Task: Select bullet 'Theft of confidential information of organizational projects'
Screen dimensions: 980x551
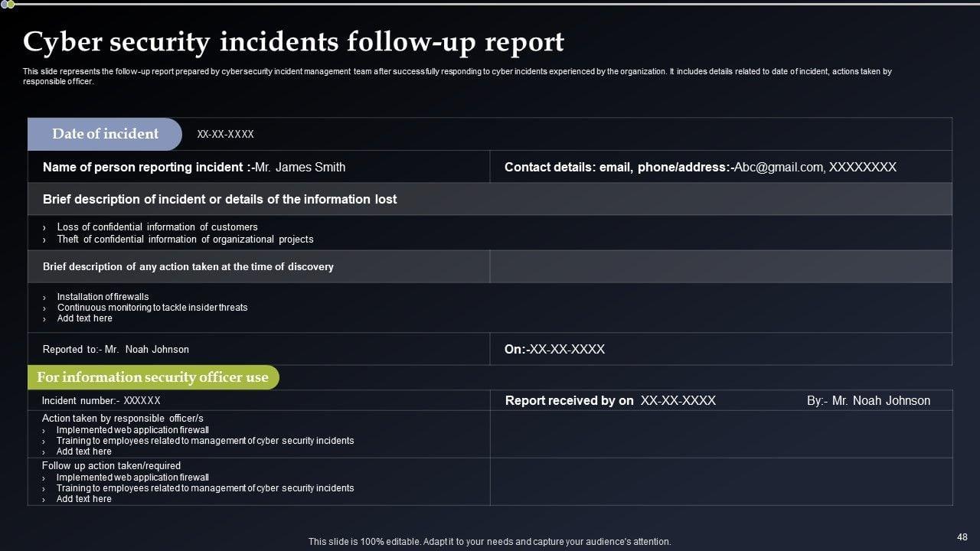Action: tap(185, 239)
